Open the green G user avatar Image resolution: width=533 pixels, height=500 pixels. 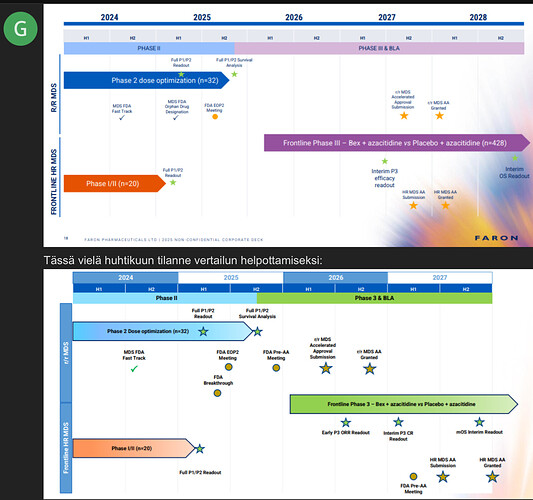pos(20,29)
